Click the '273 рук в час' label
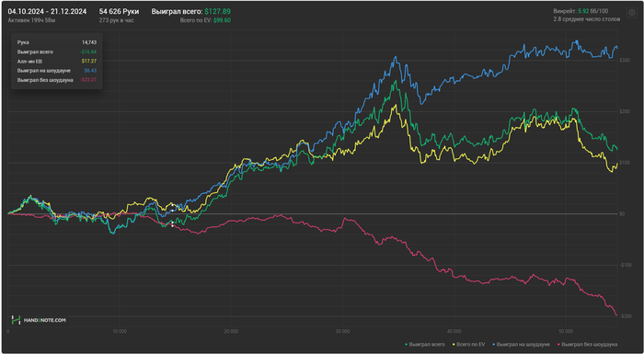 click(x=116, y=20)
